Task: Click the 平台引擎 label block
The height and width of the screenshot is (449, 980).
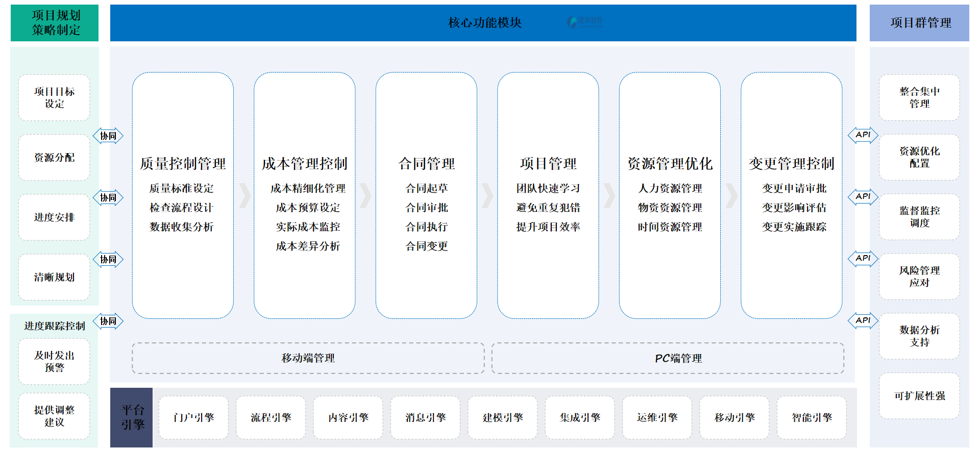Action: coord(131,417)
